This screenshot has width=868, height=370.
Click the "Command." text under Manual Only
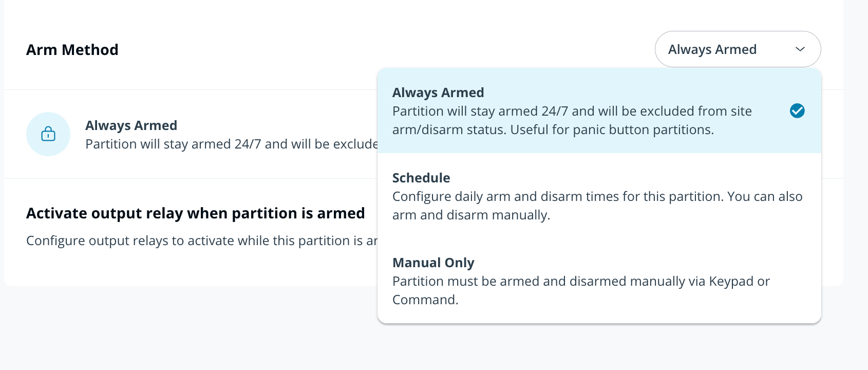[425, 300]
